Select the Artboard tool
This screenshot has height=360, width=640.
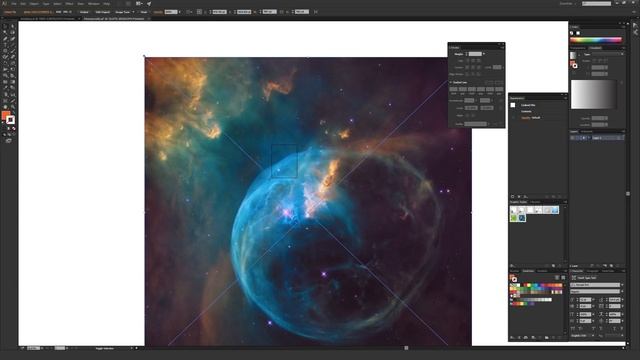(x=5, y=100)
